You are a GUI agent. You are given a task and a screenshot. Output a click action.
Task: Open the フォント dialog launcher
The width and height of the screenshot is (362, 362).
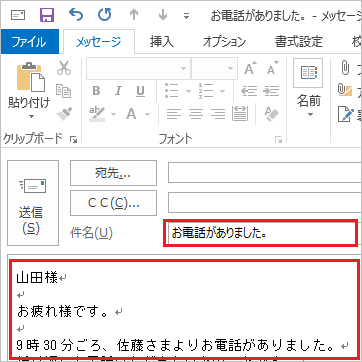pos(278,140)
